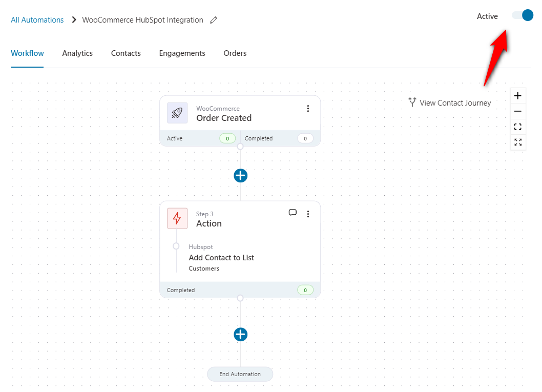The image size is (542, 392).
Task: Open the comment icon on Action step
Action: click(293, 213)
